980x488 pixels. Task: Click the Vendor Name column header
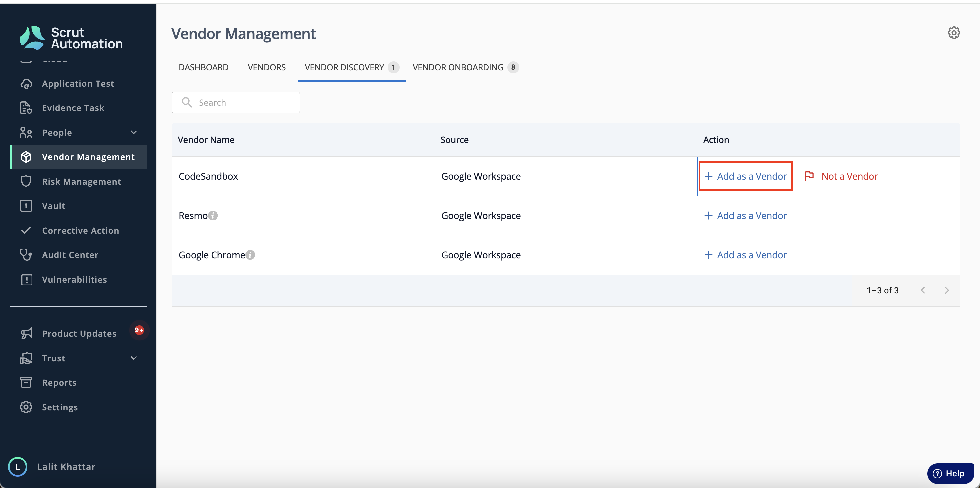coord(206,140)
